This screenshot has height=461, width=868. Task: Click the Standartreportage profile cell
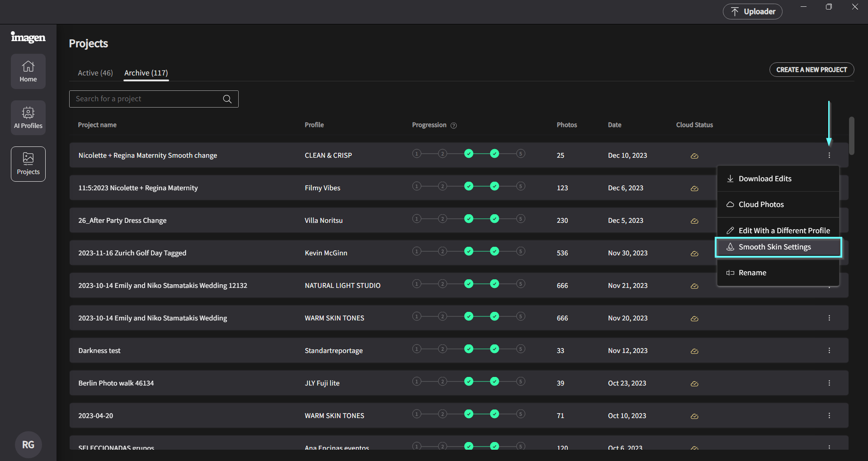click(334, 350)
